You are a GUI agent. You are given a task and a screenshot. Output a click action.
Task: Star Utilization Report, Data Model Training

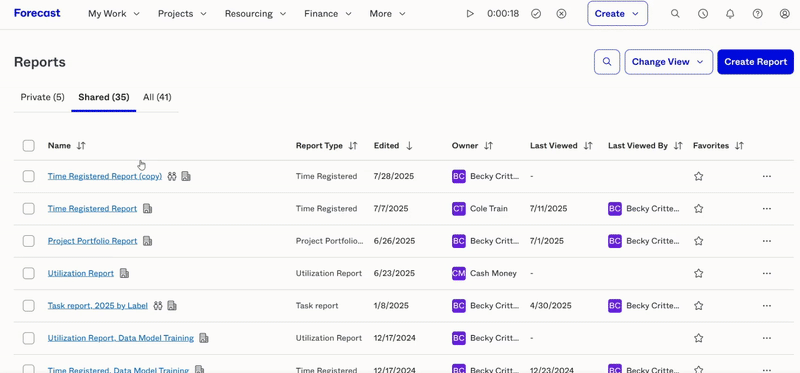tap(698, 338)
